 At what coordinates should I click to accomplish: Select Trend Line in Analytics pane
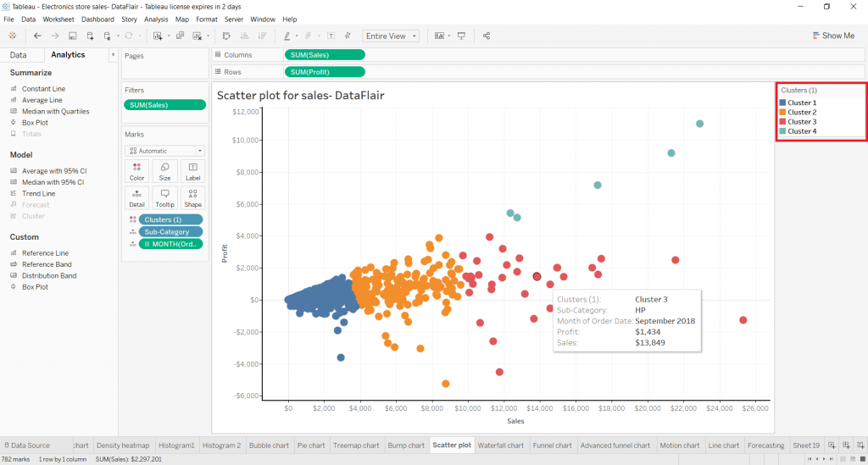pos(39,193)
